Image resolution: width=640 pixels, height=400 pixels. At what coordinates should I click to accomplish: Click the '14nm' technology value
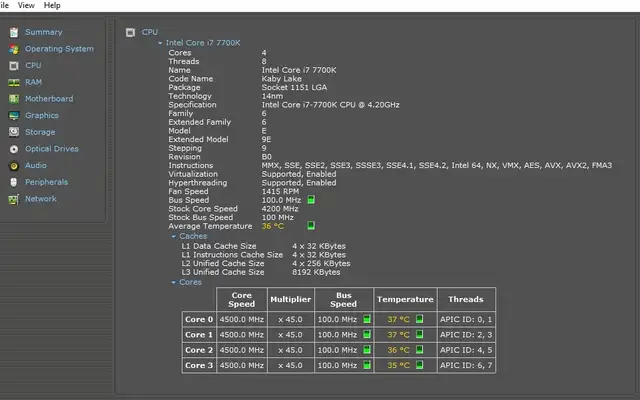coord(272,96)
